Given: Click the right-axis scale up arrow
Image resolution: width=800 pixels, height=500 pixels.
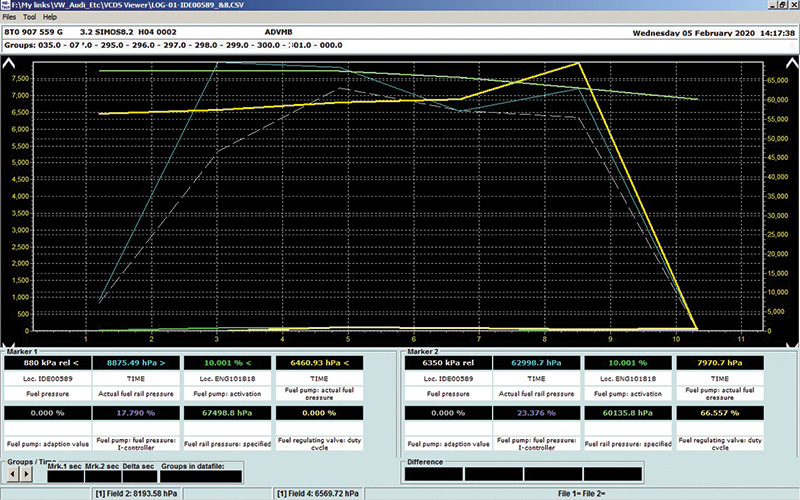Looking at the screenshot, I should [x=792, y=64].
